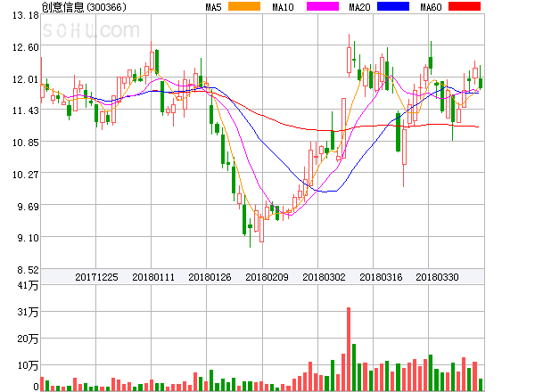The image size is (535, 392).
Task: Click the 20180330 date label
Action: tap(437, 277)
